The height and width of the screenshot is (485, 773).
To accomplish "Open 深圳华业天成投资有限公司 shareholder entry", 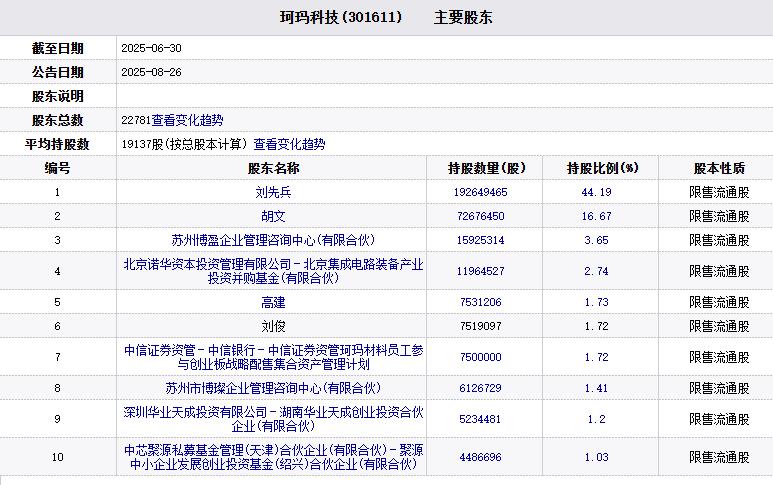I will (273, 419).
